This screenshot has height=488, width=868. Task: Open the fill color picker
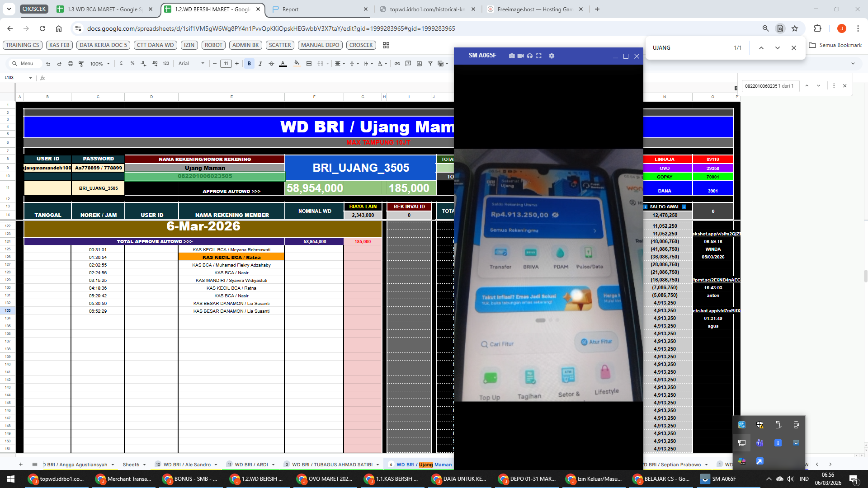[x=297, y=64]
